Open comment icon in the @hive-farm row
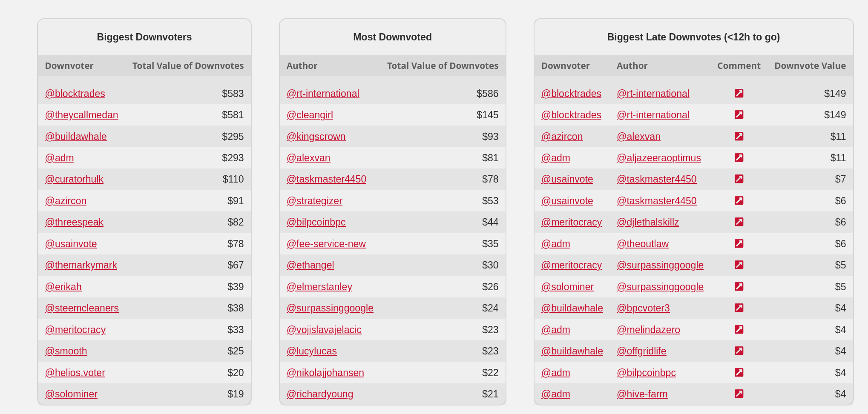The width and height of the screenshot is (868, 414). click(x=739, y=394)
